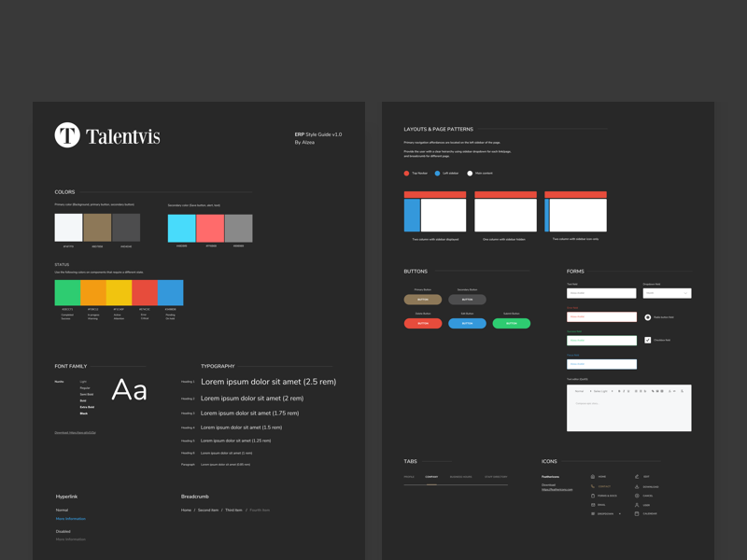The image size is (747, 560).
Task: Click the font Download link under Font Family
Action: coord(75,432)
